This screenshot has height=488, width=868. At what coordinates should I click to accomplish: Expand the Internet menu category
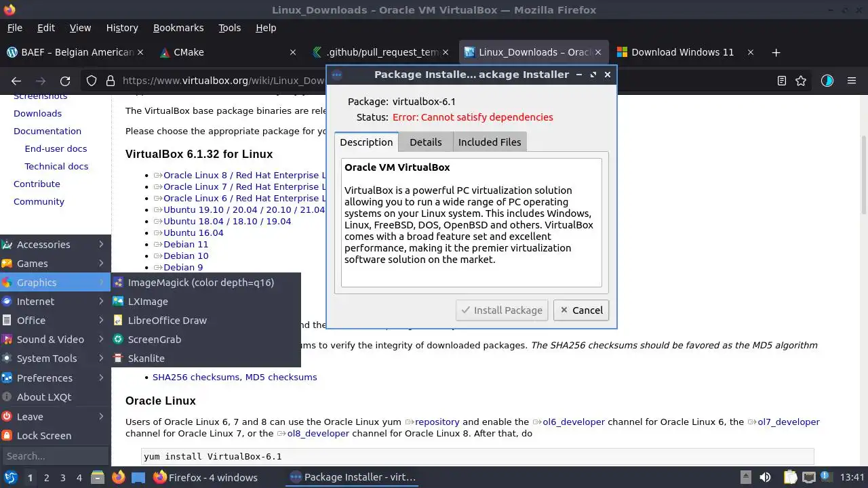(56, 302)
